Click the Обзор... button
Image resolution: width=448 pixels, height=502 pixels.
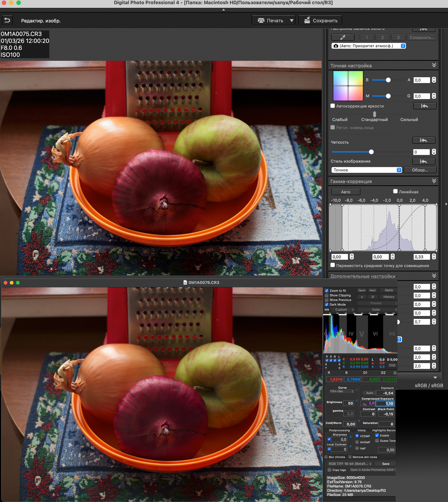(x=420, y=170)
